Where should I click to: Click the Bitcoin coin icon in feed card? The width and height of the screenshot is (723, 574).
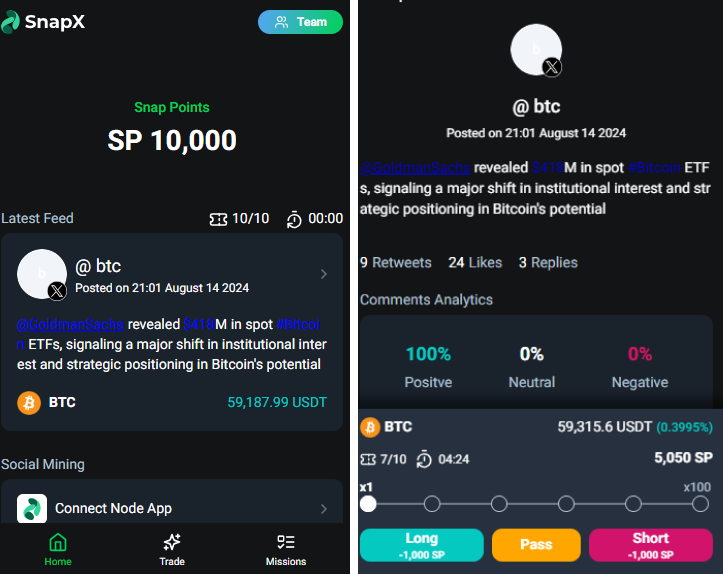coord(29,402)
